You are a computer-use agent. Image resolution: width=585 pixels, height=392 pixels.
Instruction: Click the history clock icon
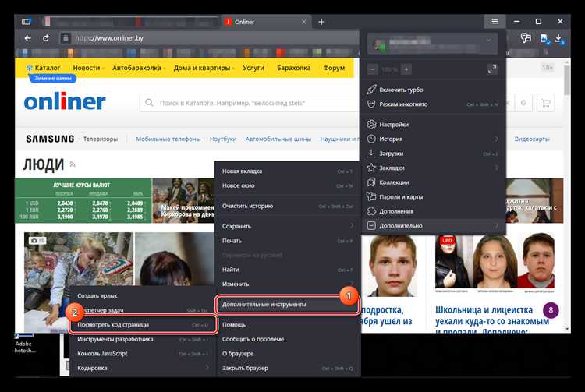(x=371, y=139)
